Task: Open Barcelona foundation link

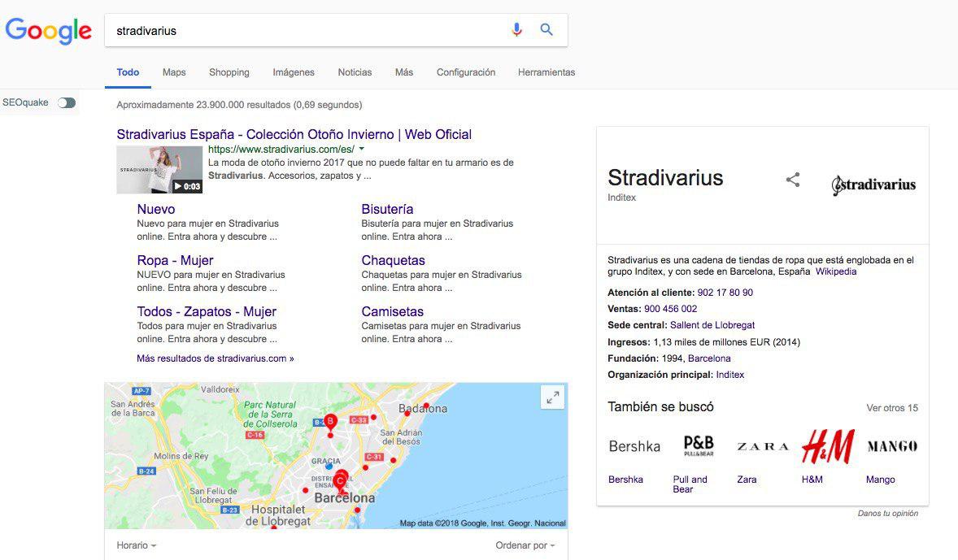Action: pos(709,358)
